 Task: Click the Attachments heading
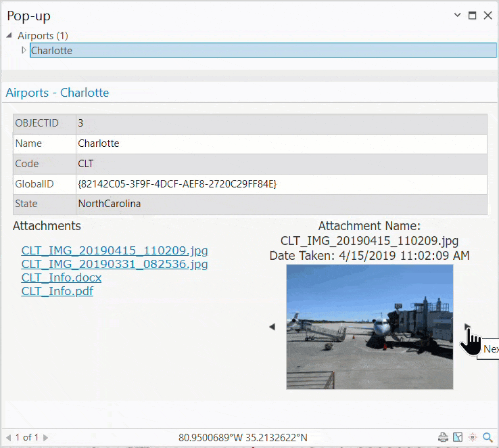pos(47,226)
